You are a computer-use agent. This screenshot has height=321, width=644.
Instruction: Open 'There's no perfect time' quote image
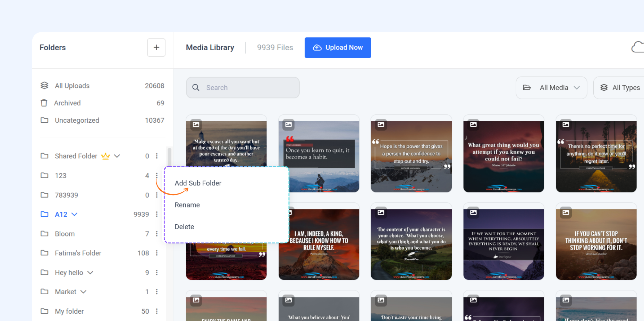point(596,157)
